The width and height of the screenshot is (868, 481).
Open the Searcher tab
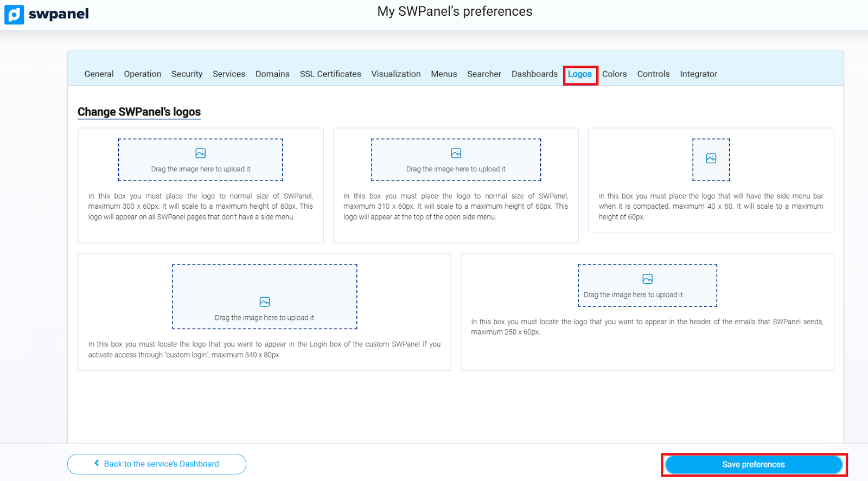click(484, 74)
